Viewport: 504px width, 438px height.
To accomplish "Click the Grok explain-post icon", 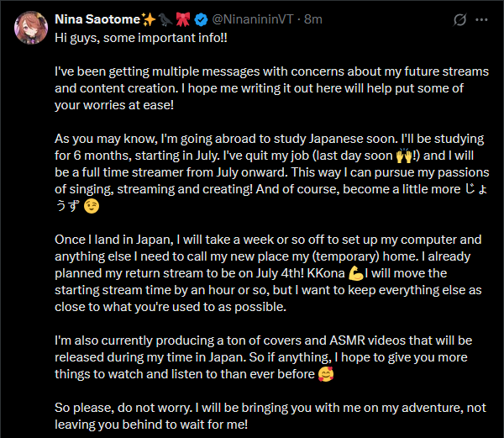I will pos(459,19).
